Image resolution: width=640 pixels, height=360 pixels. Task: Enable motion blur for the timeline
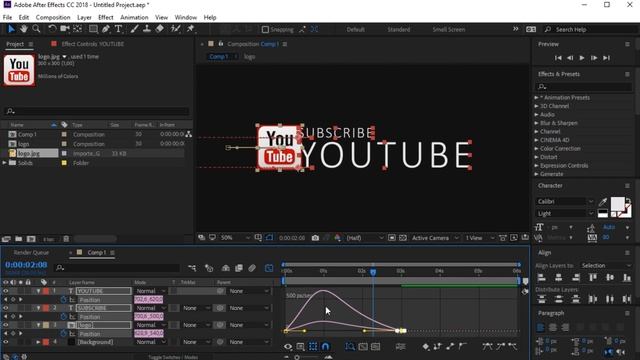tap(252, 268)
